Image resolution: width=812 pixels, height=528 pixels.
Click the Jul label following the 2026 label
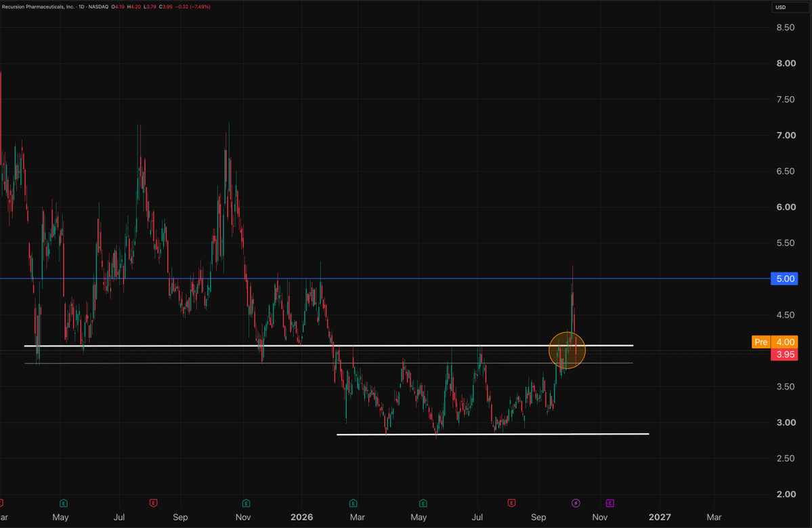[477, 517]
